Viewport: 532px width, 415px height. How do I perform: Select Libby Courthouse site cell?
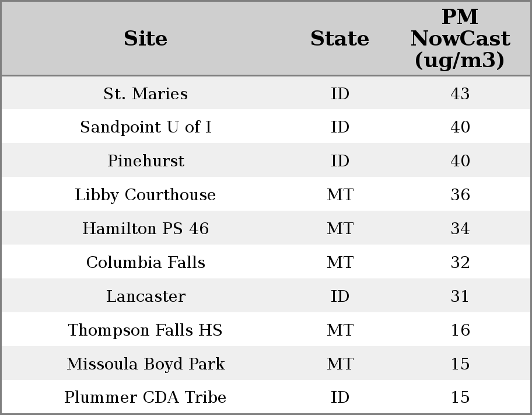coord(145,195)
